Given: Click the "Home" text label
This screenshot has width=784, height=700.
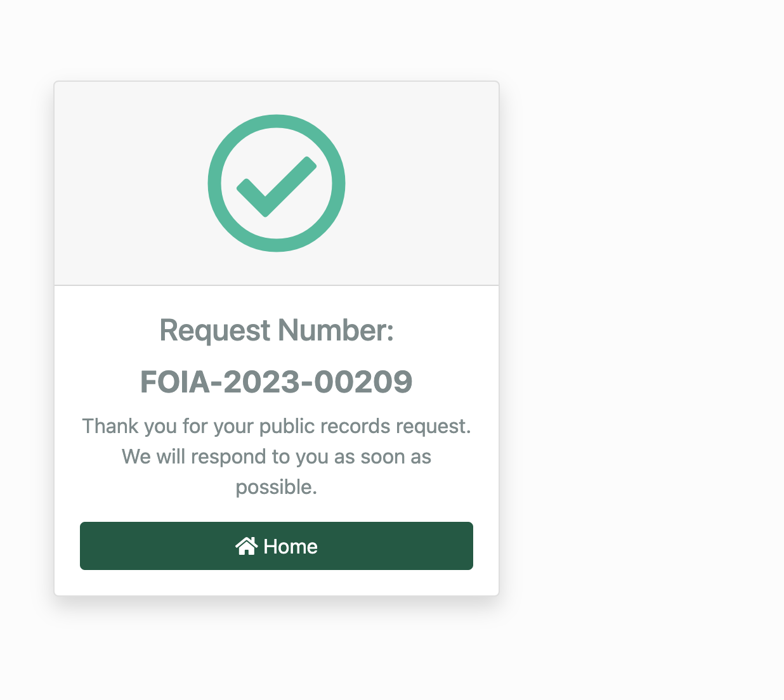Looking at the screenshot, I should click(x=291, y=547).
